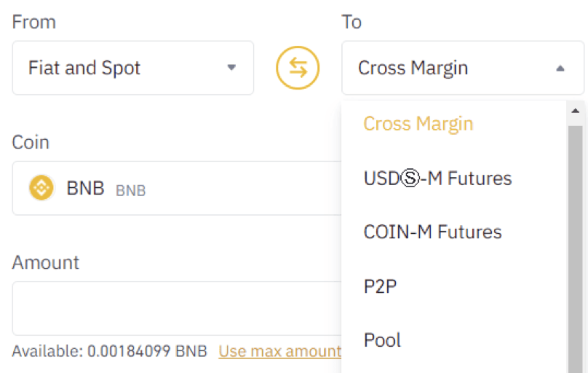Click the dropdown list scrollbar thumb

(x=575, y=249)
